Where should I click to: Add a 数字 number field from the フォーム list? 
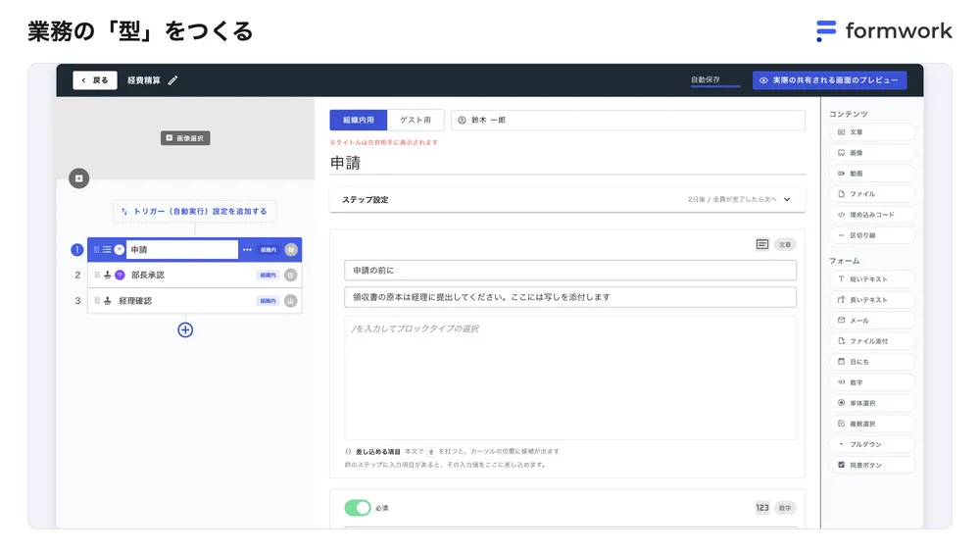872,382
